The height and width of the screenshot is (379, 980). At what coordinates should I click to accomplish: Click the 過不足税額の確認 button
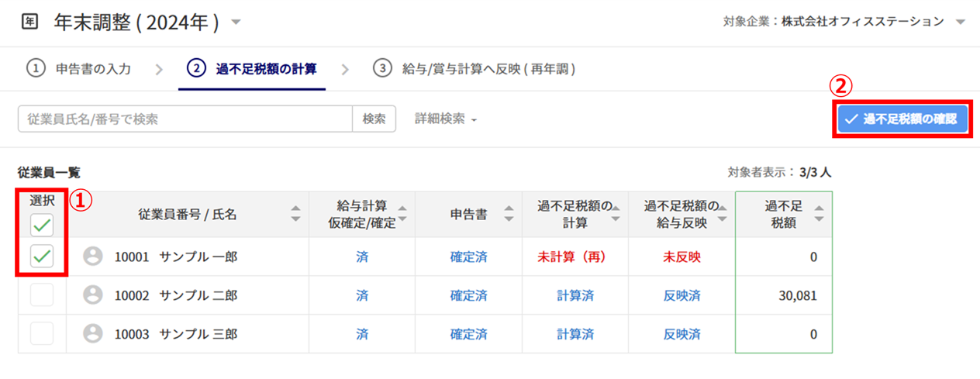901,119
